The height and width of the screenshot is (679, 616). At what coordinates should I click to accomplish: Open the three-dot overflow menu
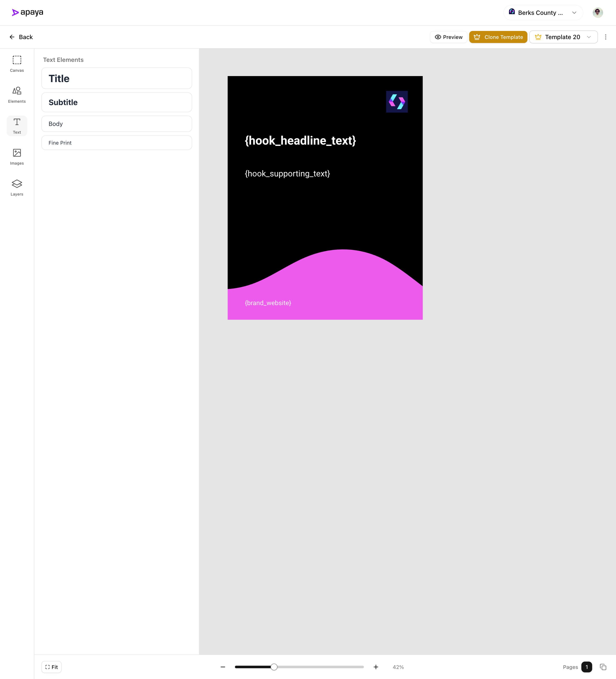tap(605, 37)
